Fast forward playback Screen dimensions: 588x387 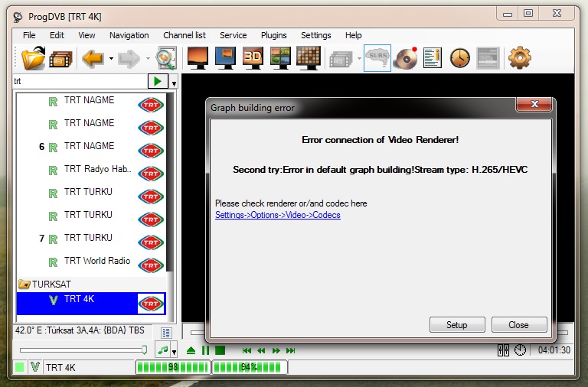276,350
